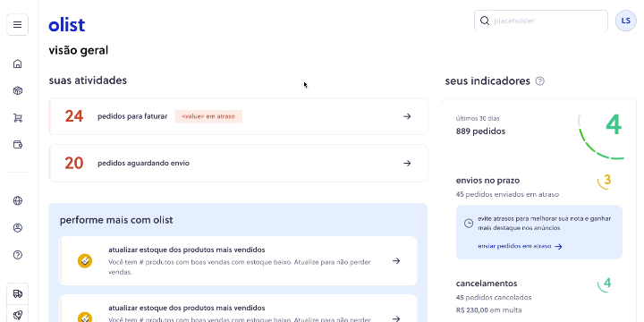Open the LS user avatar
This screenshot has width=644, height=322.
pos(625,21)
